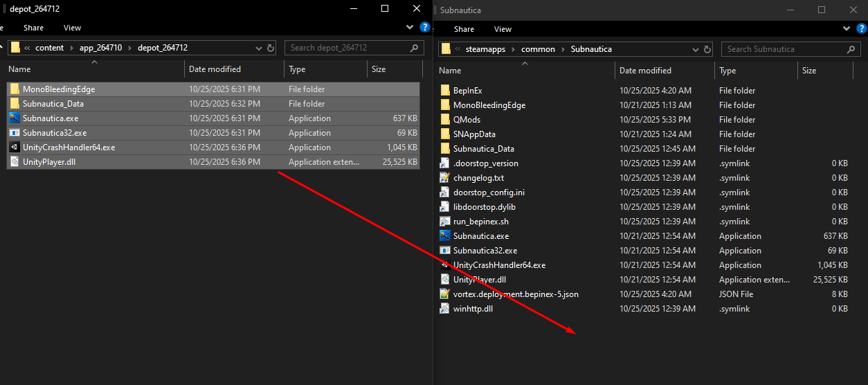Click Subnautica_Data folder icon in depot window
The height and width of the screenshot is (385, 868).
15,104
